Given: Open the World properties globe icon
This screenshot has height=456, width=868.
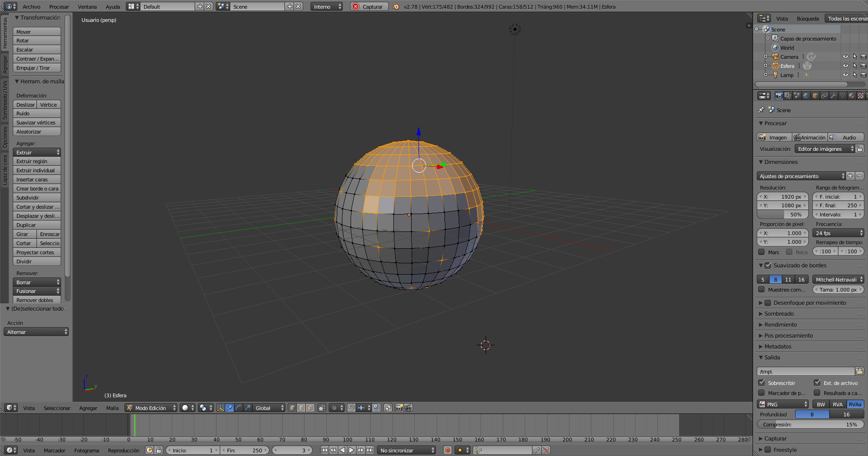Looking at the screenshot, I should pos(806,96).
